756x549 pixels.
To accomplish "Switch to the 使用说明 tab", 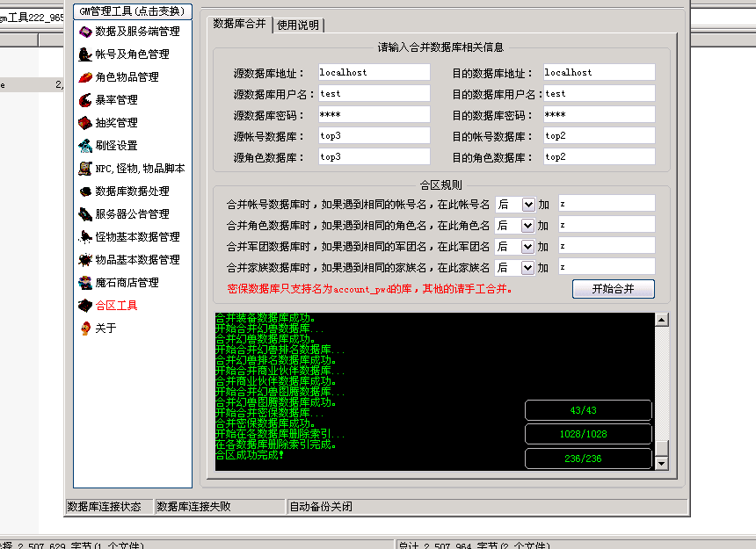I will [x=298, y=25].
